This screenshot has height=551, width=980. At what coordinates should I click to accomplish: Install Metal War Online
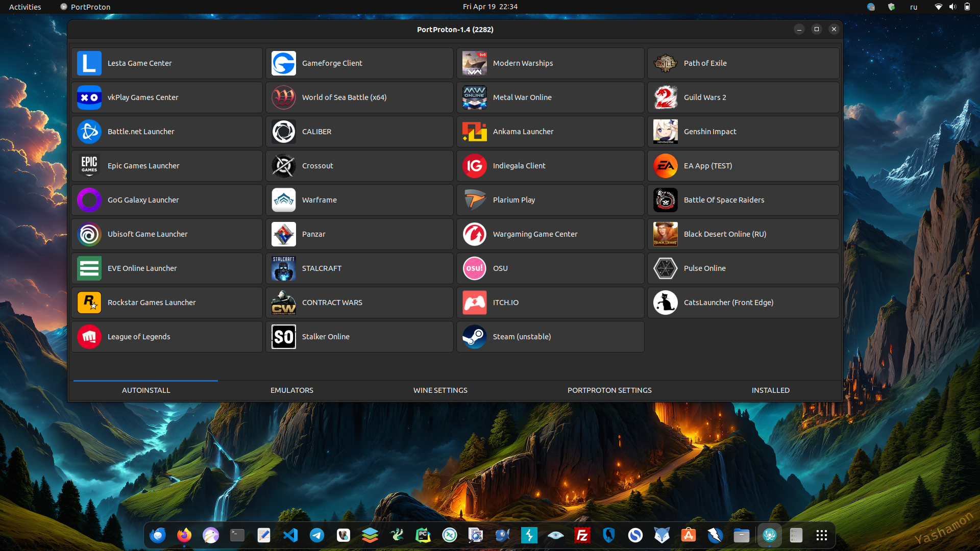click(550, 97)
